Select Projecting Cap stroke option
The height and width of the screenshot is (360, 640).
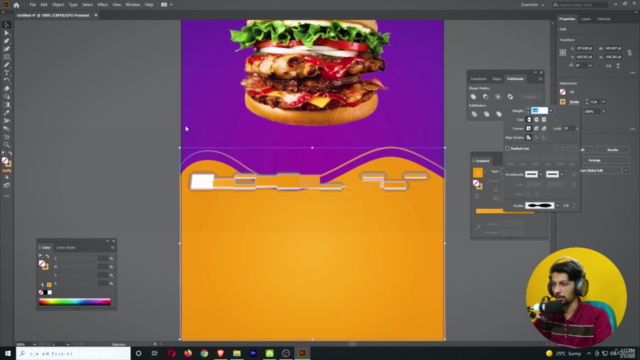(x=544, y=120)
